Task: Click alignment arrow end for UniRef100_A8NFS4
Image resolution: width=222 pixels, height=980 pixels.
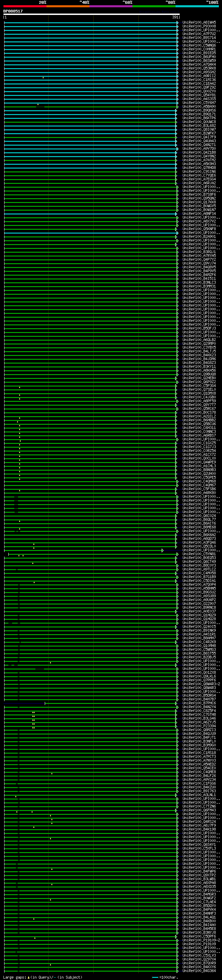Action: [x=176, y=214]
